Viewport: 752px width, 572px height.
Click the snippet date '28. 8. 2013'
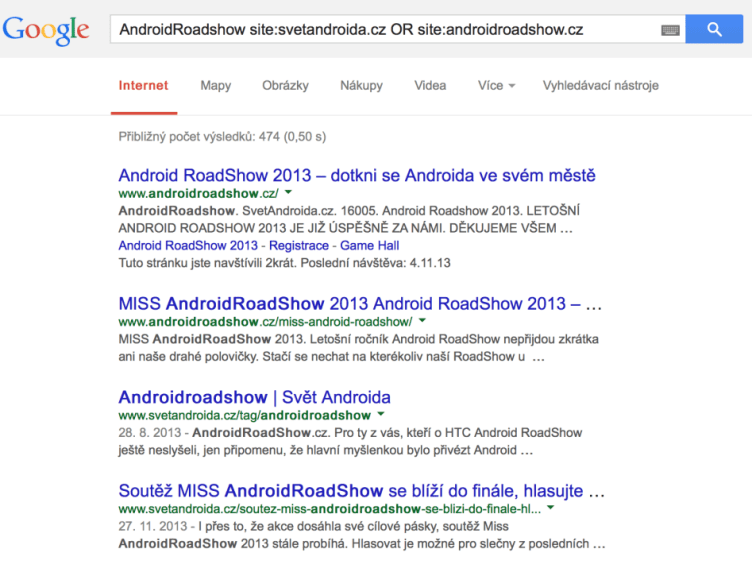pos(150,433)
